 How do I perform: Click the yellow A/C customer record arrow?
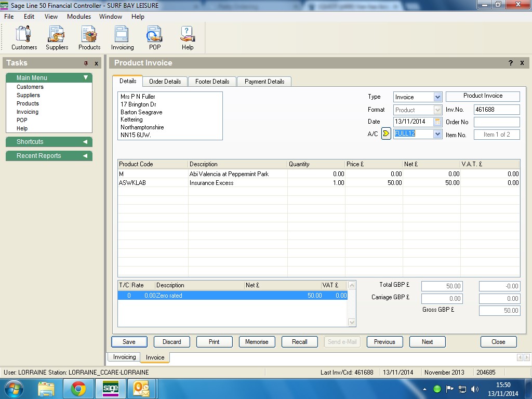coord(385,134)
